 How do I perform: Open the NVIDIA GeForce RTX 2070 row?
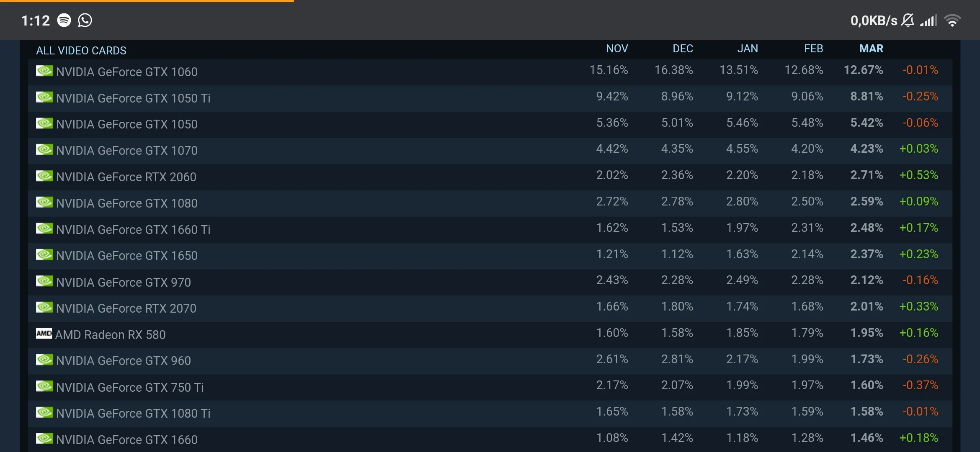126,308
